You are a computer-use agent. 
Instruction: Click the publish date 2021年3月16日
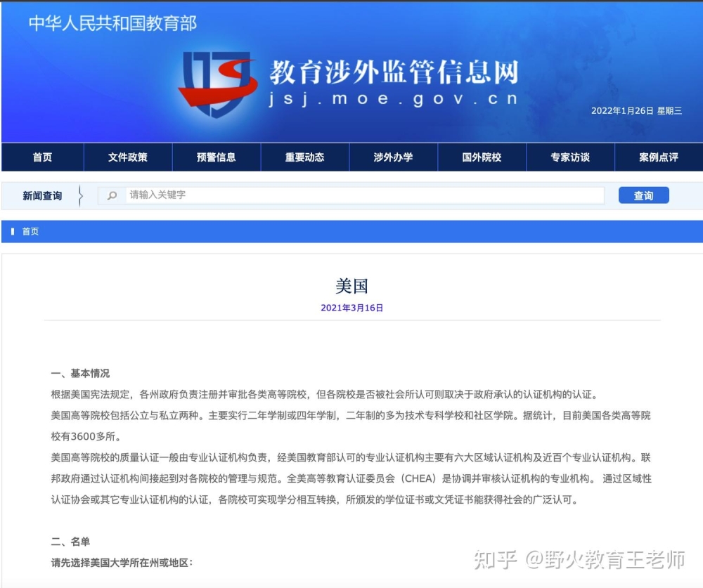click(352, 308)
